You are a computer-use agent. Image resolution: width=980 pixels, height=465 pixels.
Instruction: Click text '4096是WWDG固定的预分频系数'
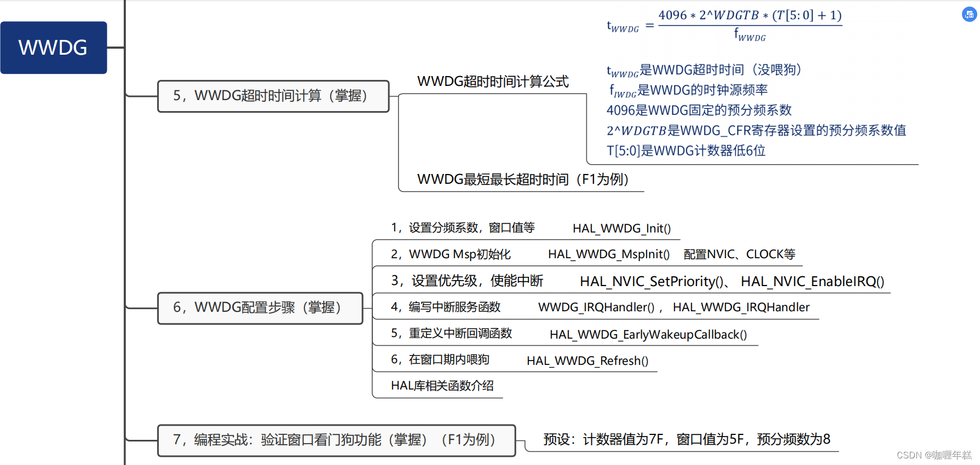click(x=699, y=111)
